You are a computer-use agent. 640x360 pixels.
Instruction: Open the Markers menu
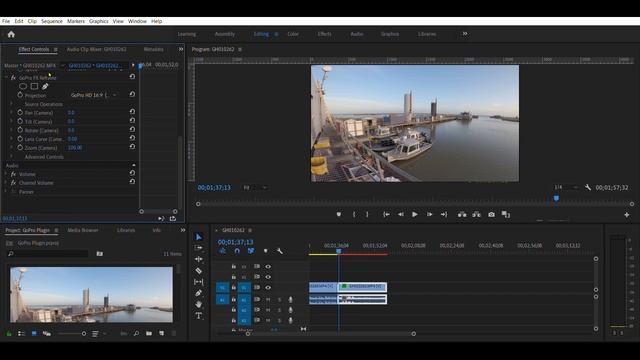(x=76, y=21)
